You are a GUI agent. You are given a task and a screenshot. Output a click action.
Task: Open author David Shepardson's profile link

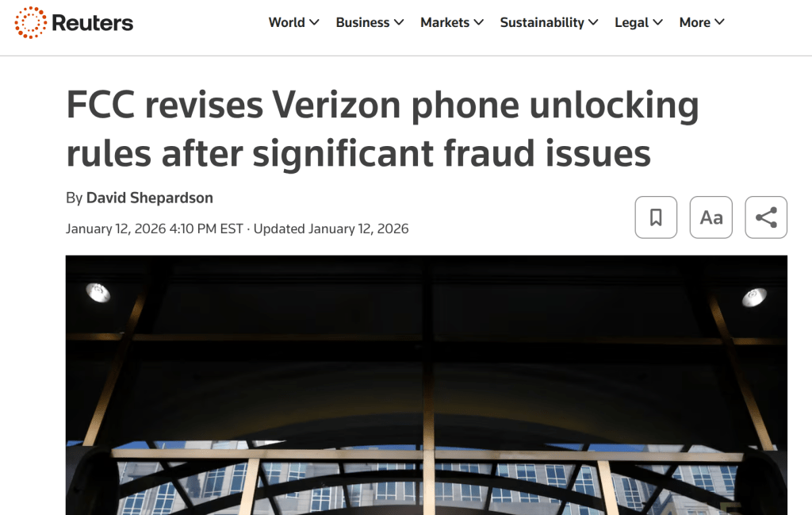[x=149, y=198]
